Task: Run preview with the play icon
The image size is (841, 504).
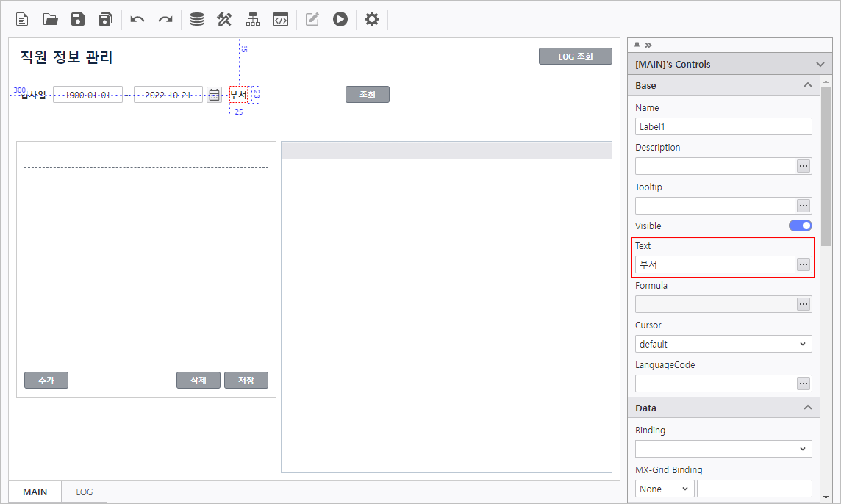Action: 340,20
